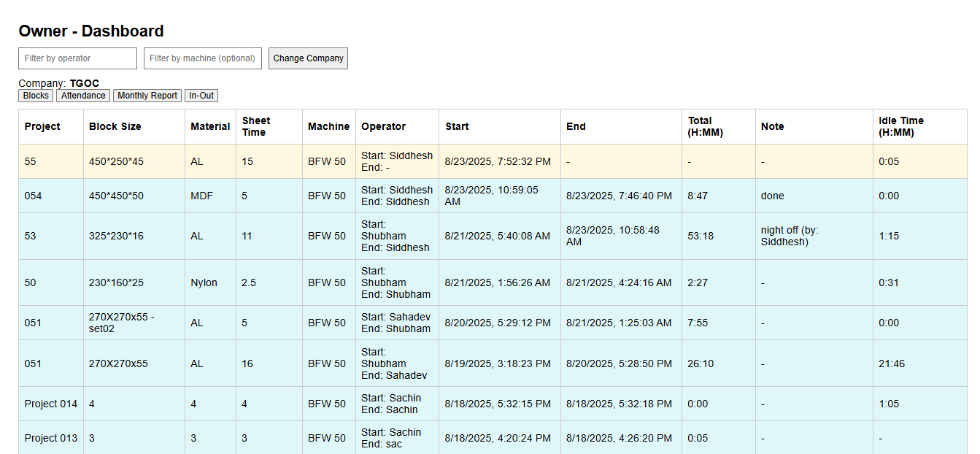Click the Filter by operator field

(x=77, y=58)
